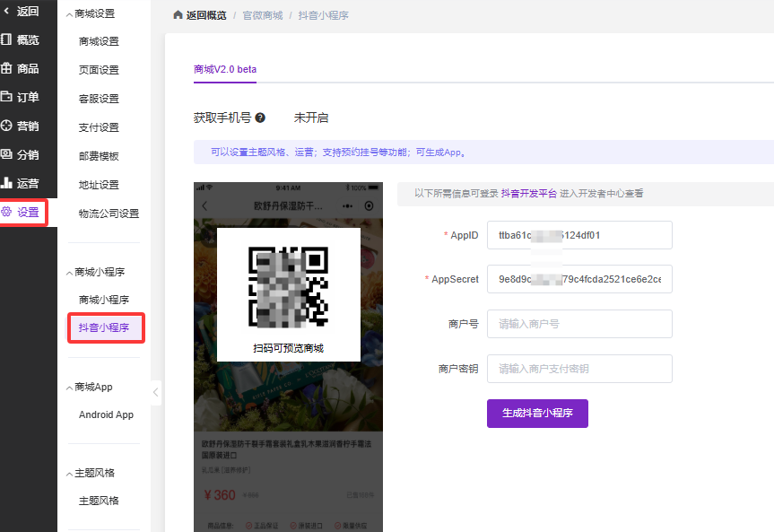Collapse the 商城小程序 section

coord(71,272)
